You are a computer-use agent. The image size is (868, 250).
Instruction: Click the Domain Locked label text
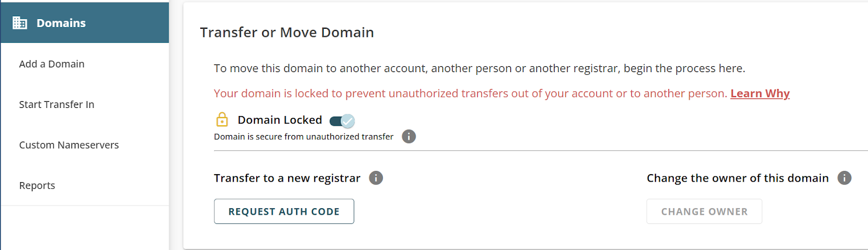[279, 120]
